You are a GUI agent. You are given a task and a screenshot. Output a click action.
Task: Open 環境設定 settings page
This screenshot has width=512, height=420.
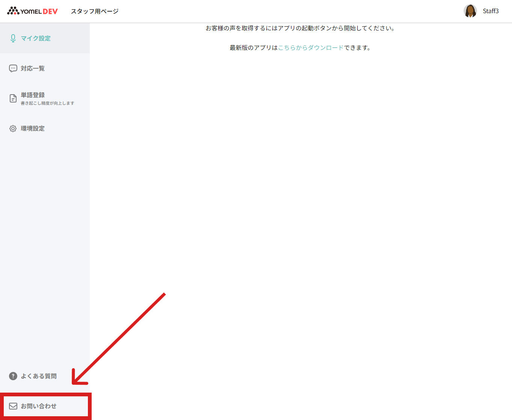45,128
